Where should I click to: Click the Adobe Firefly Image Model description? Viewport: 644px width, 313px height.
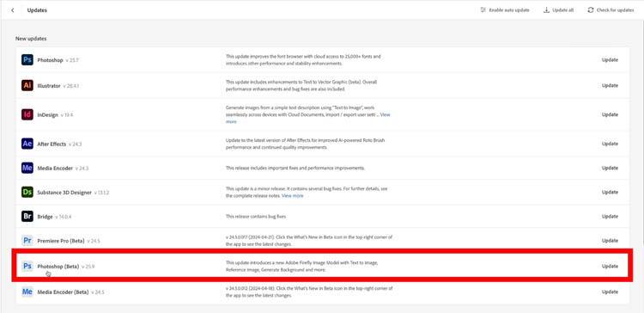[x=301, y=266]
